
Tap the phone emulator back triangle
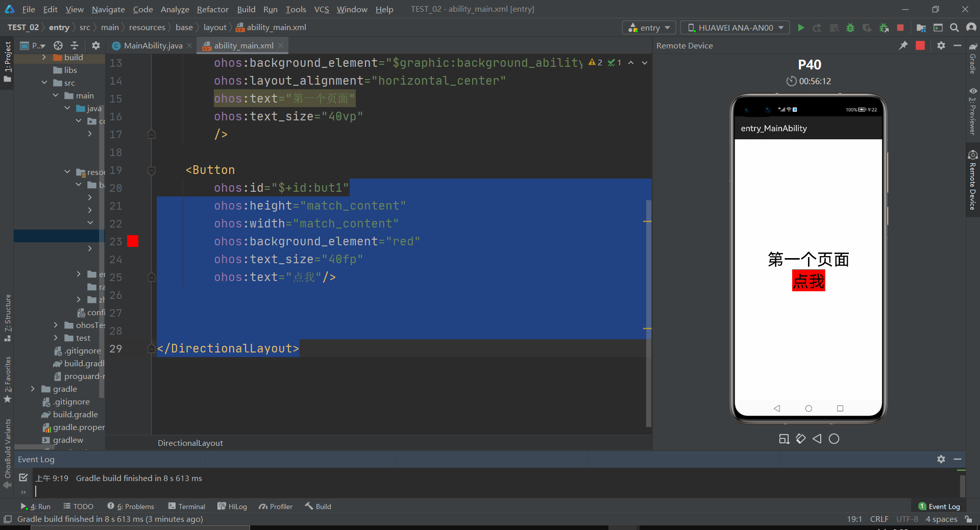(x=777, y=408)
